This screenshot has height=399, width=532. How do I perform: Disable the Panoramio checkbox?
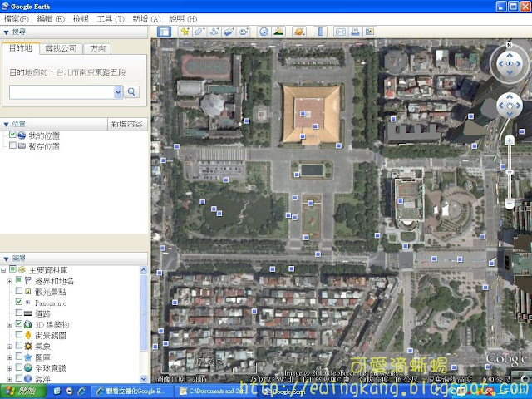(x=19, y=302)
